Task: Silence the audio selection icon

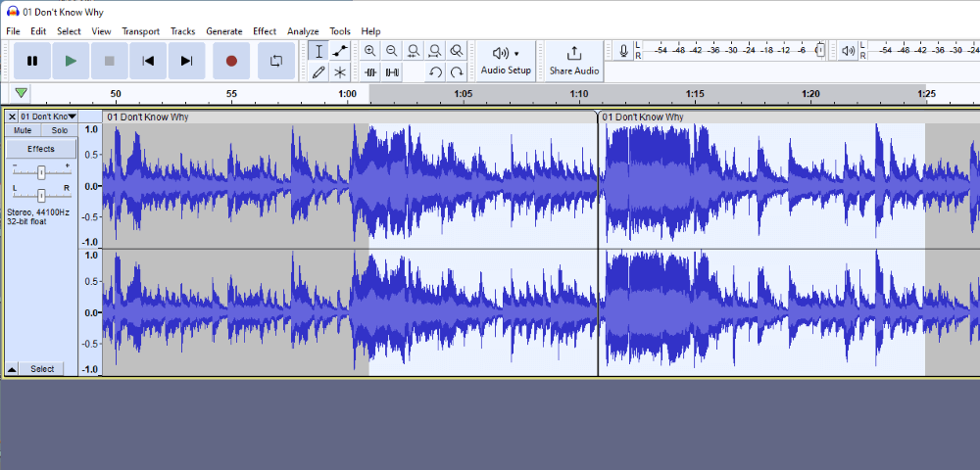Action: (392, 72)
